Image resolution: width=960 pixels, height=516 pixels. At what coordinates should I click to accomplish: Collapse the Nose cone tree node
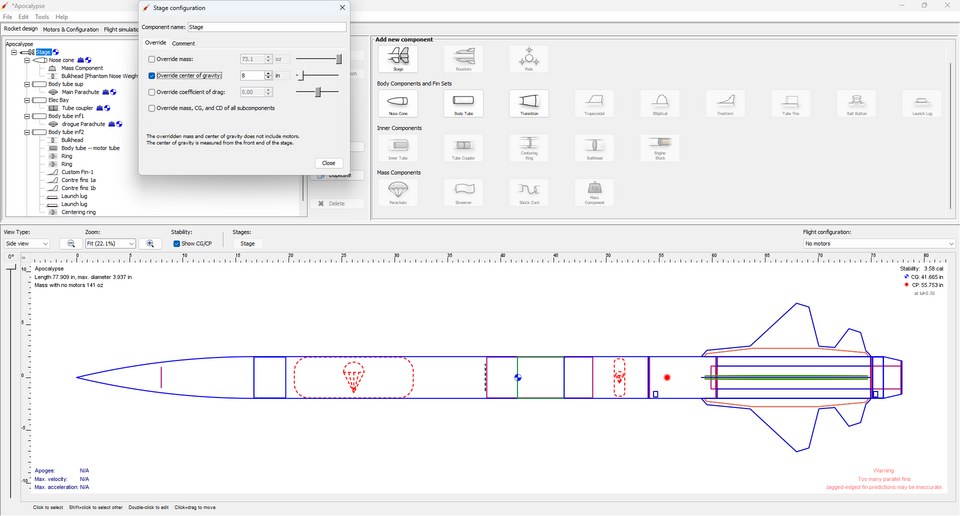click(x=26, y=60)
